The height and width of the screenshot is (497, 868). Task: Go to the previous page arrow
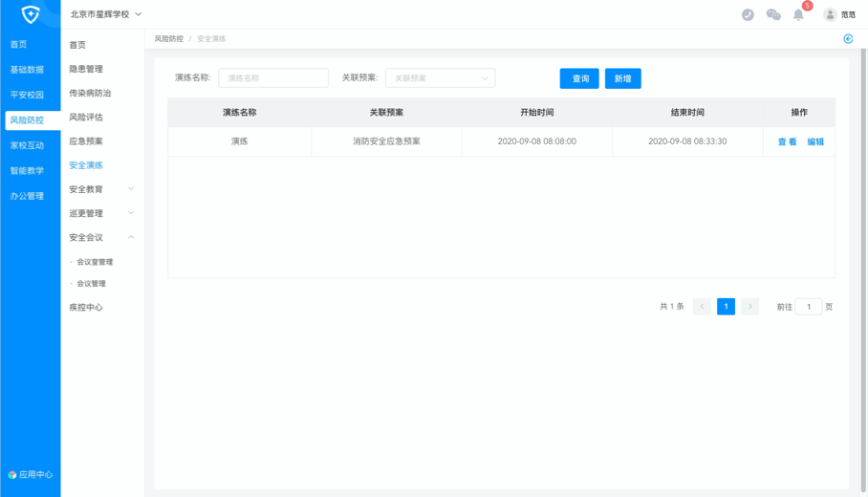click(x=702, y=307)
